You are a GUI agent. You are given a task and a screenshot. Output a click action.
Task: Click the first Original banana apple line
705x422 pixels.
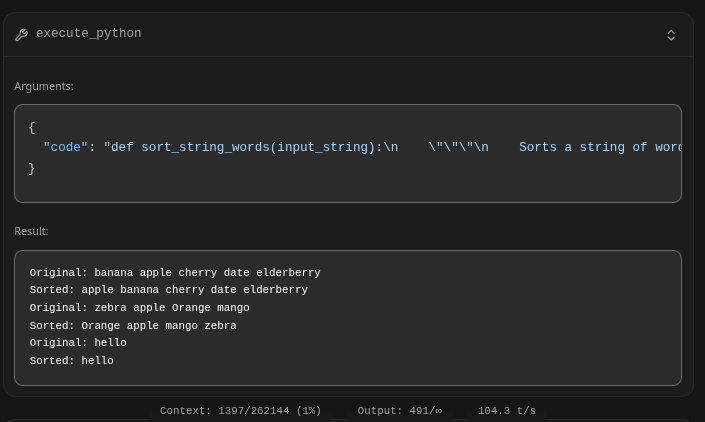pyautogui.click(x=175, y=272)
